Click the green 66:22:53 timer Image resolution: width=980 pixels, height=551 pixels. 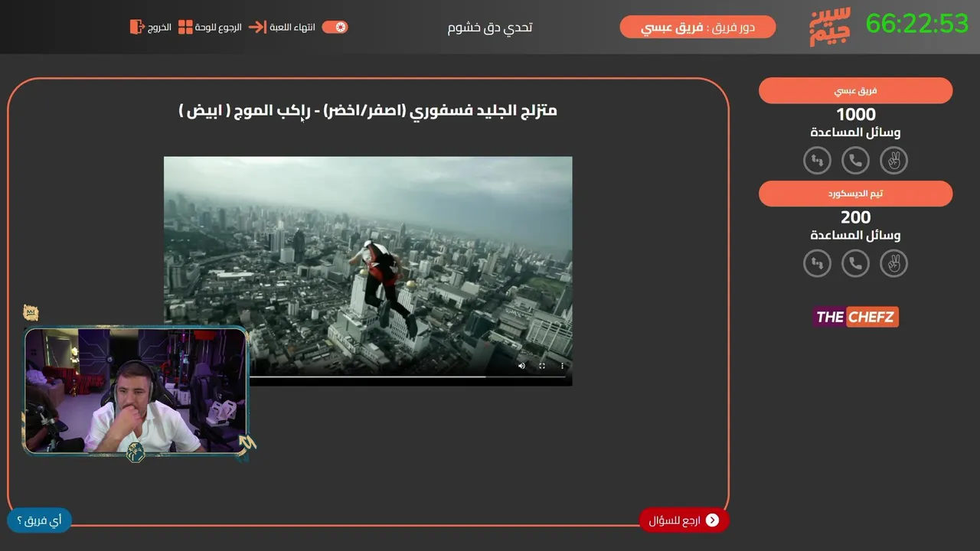(x=917, y=24)
